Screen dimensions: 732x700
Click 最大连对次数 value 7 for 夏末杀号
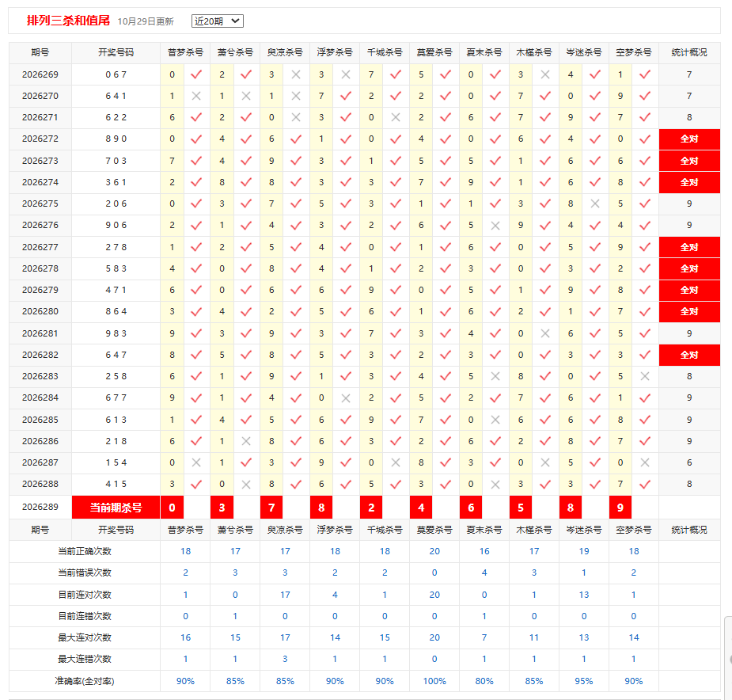click(484, 637)
